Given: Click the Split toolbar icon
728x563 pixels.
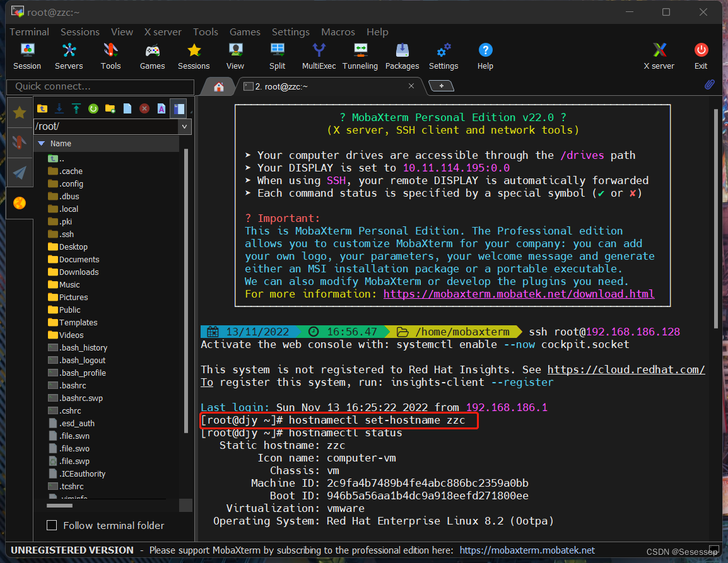Looking at the screenshot, I should [277, 56].
